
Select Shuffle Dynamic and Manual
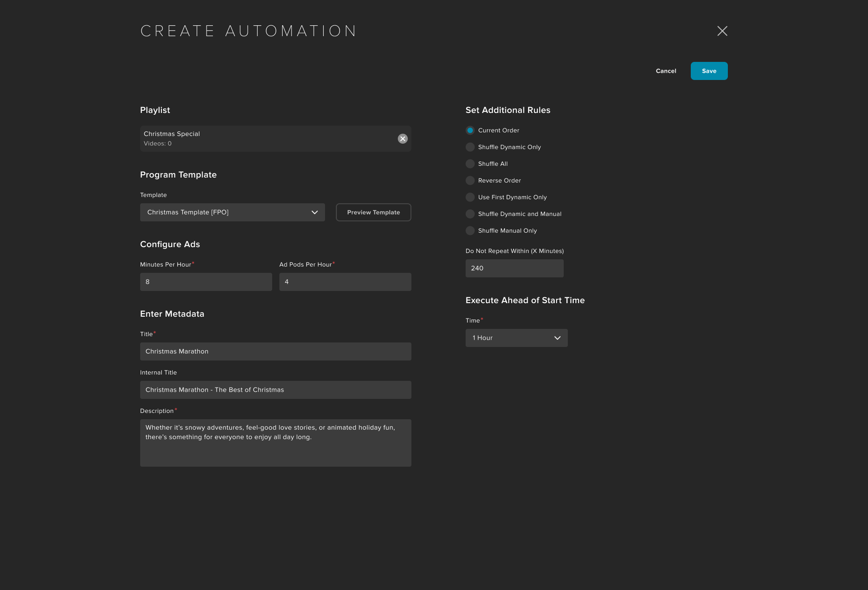click(x=470, y=214)
